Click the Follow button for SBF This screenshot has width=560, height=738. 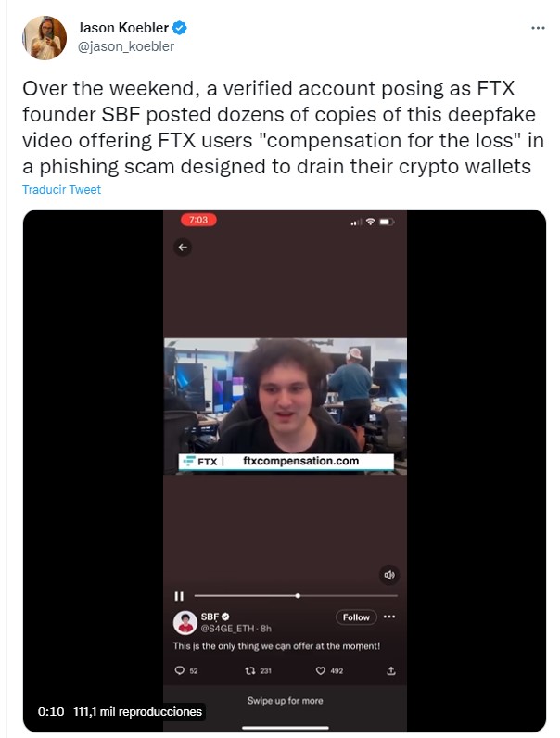356,617
